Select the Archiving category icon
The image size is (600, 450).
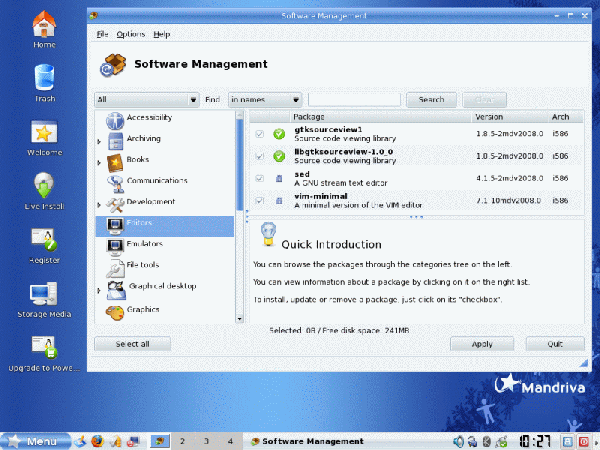point(114,140)
